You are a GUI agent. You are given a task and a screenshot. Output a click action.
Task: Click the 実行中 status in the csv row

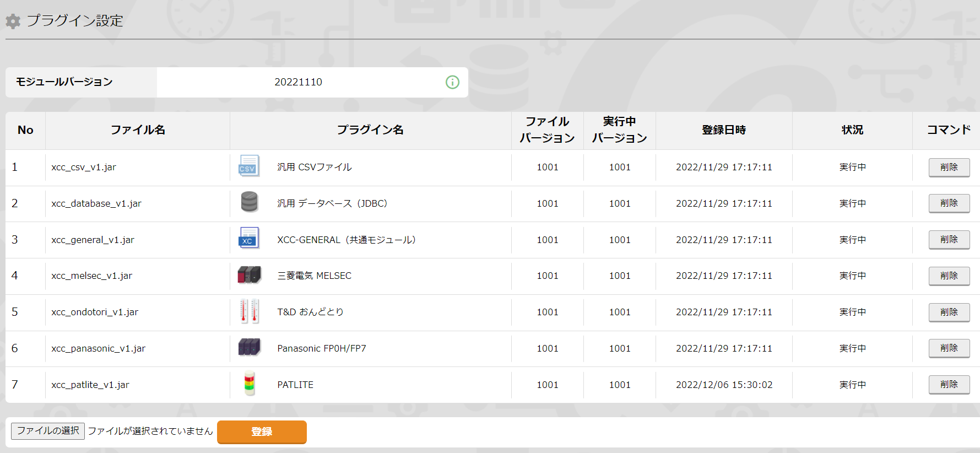pos(852,167)
